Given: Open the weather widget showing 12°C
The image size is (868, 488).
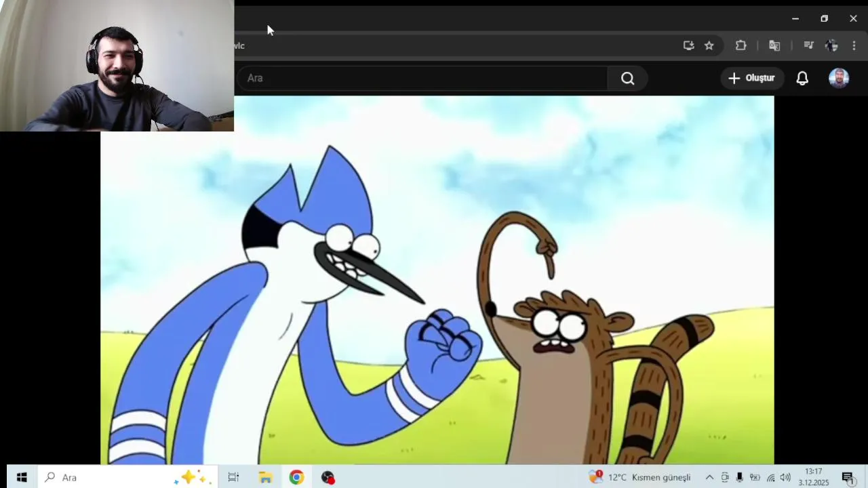Looking at the screenshot, I should pyautogui.click(x=639, y=477).
